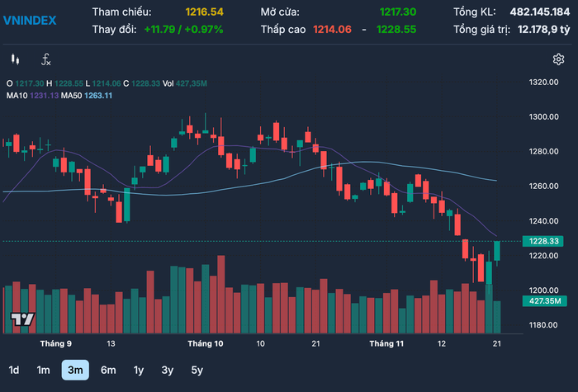
Task: Click the 1260.00 price axis label
Action: (543, 186)
